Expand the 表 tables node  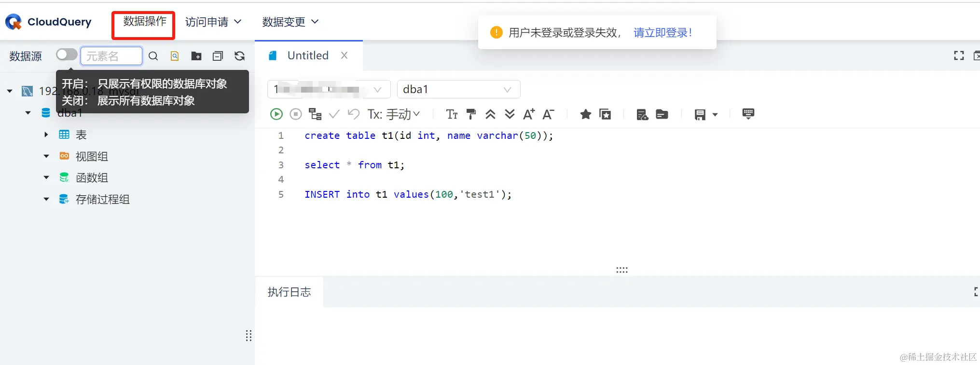click(x=46, y=135)
